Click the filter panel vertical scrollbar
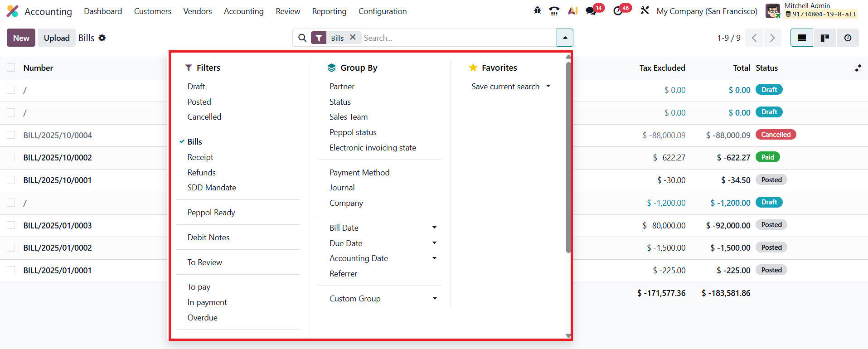Screen dimensions: 868x349 coord(568,157)
